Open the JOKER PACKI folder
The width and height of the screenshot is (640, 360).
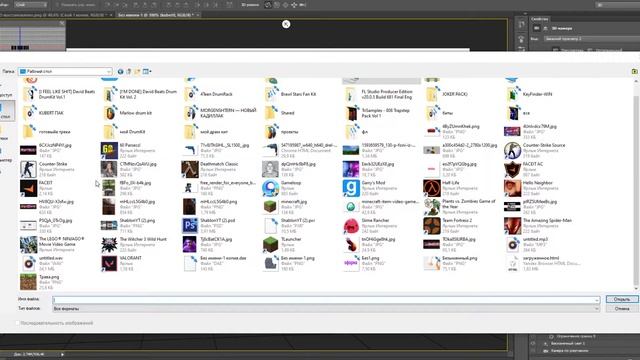446,94
